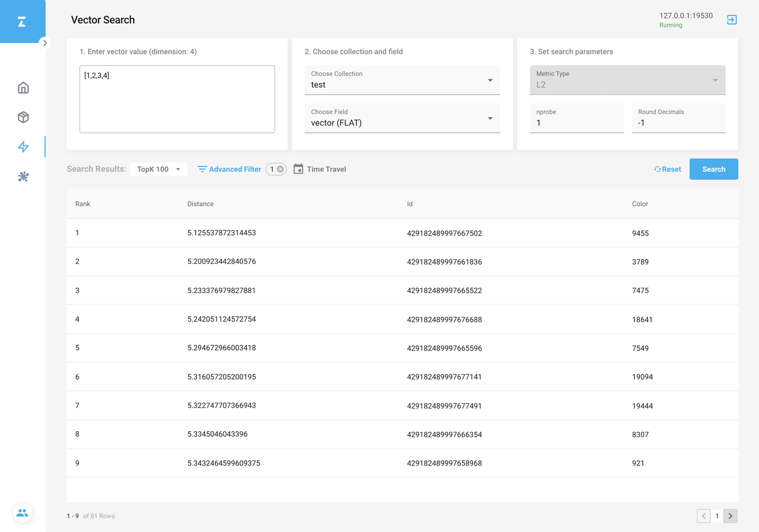Viewport: 759px width, 532px height.
Task: Go to next page of results
Action: (x=731, y=516)
